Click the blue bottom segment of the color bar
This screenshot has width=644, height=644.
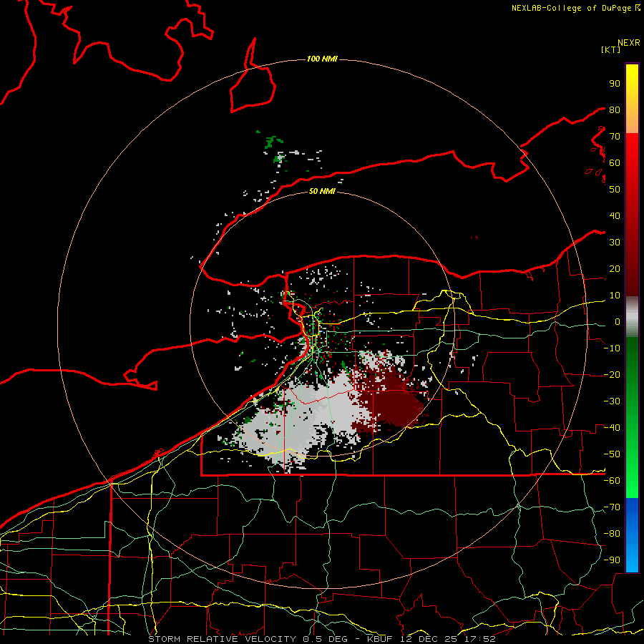632,535
